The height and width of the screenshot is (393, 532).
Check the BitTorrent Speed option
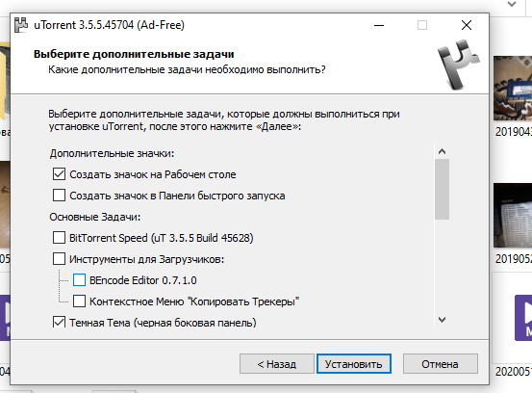coord(59,238)
